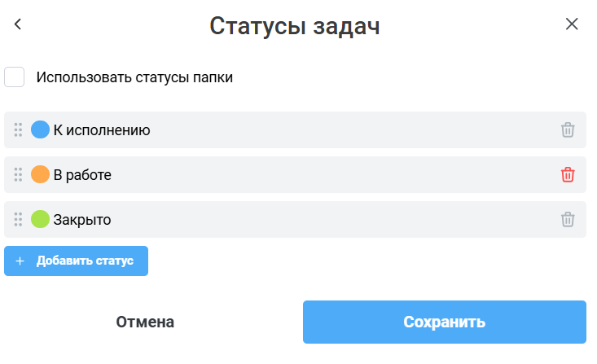Click the Сохранить button

[445, 322]
